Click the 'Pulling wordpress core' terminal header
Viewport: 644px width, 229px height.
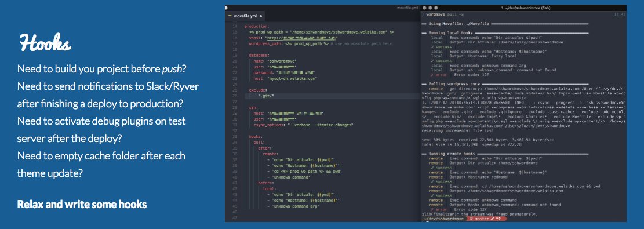tap(451, 84)
